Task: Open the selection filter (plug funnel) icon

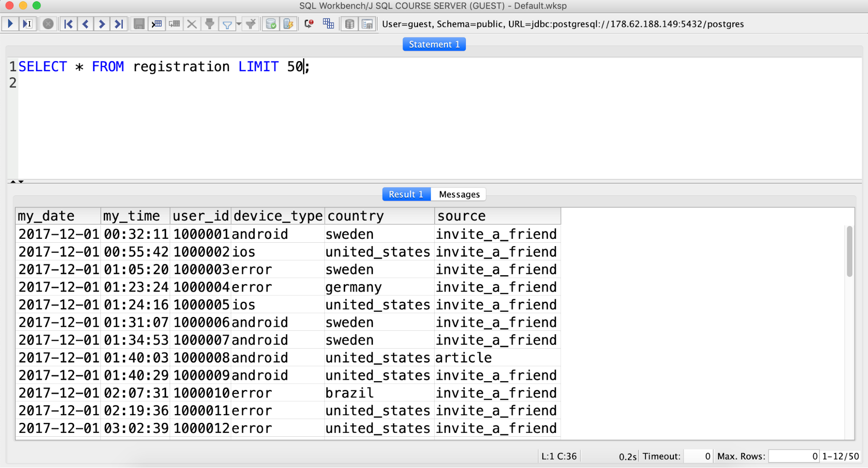Action: coord(210,24)
